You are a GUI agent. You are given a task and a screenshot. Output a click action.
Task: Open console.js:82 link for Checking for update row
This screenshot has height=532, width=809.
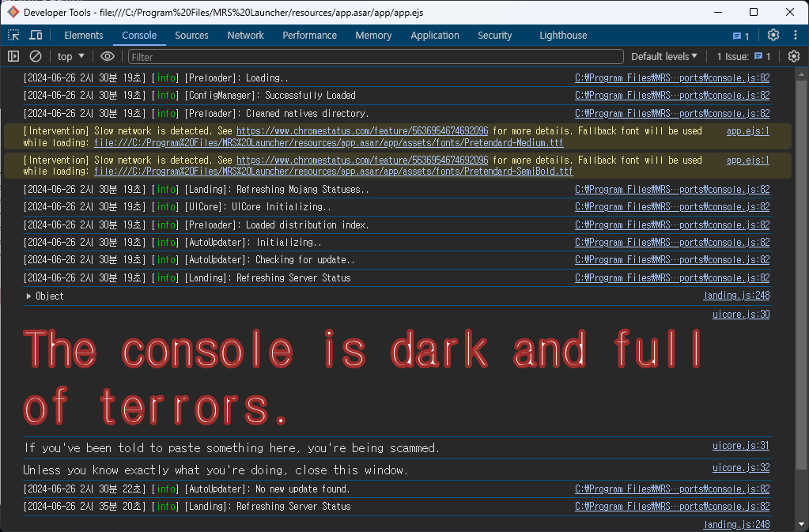[x=672, y=260]
